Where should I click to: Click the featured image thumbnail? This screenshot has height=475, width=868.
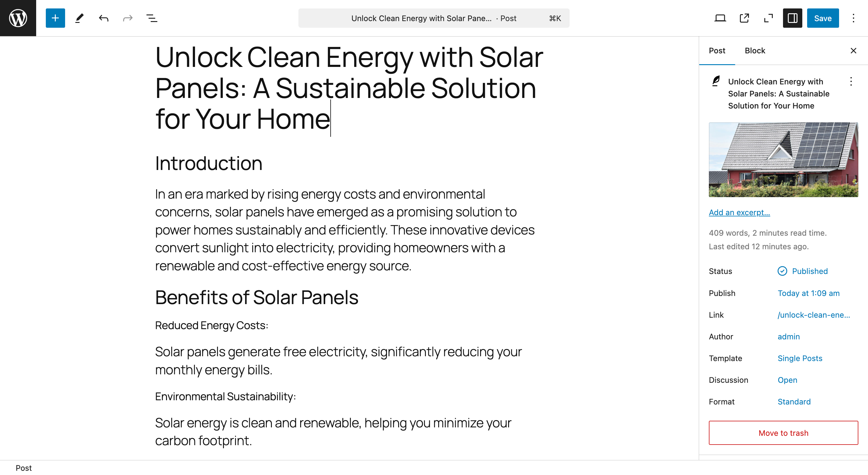(x=783, y=160)
